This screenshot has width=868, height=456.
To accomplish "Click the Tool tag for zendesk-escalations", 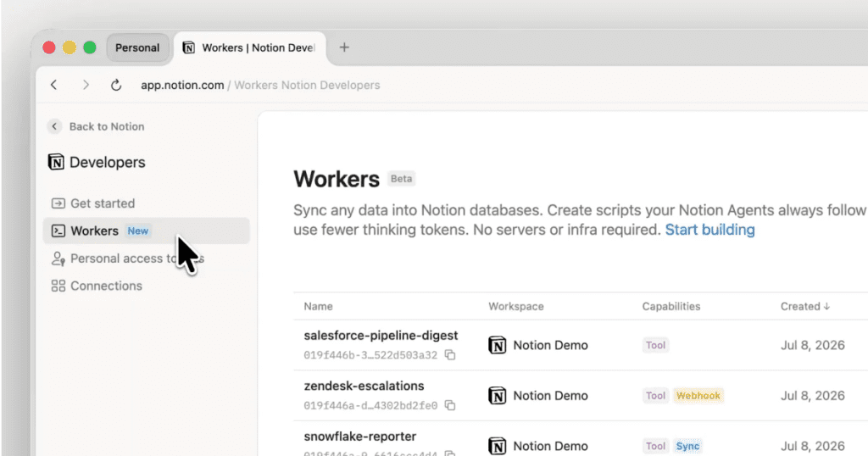I will coord(655,396).
